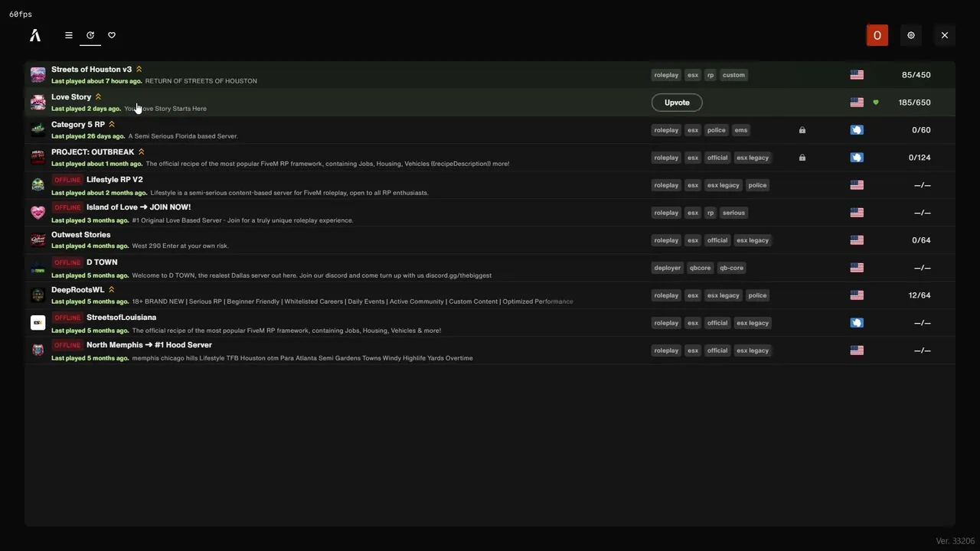The image size is (980, 551).
Task: Click the boost chevrons beside Streets of Houston v3
Action: coord(139,70)
